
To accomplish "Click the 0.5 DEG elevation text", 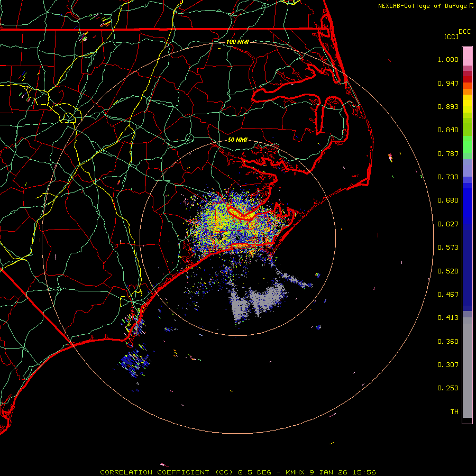I will [x=254, y=472].
